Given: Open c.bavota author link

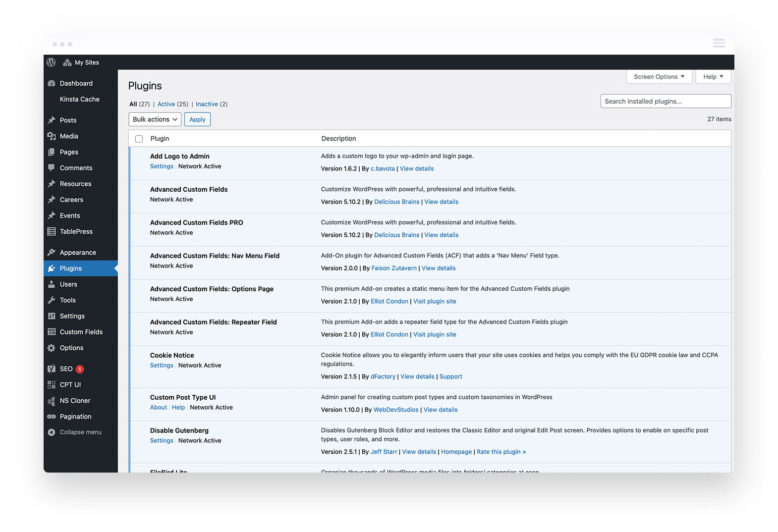Looking at the screenshot, I should [x=383, y=169].
